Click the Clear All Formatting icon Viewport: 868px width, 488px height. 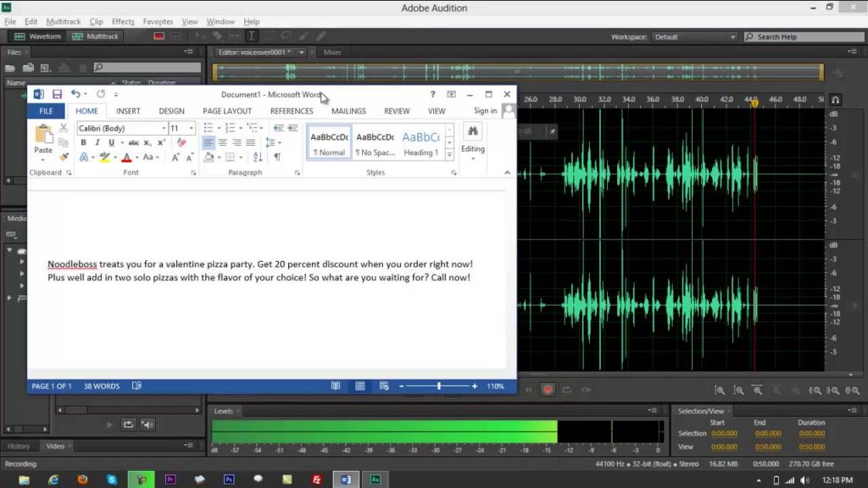point(181,142)
